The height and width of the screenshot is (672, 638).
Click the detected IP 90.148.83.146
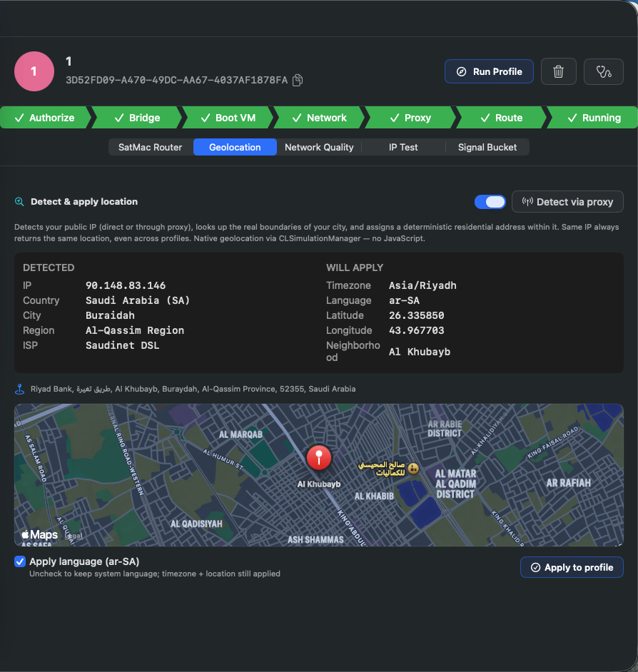(126, 285)
